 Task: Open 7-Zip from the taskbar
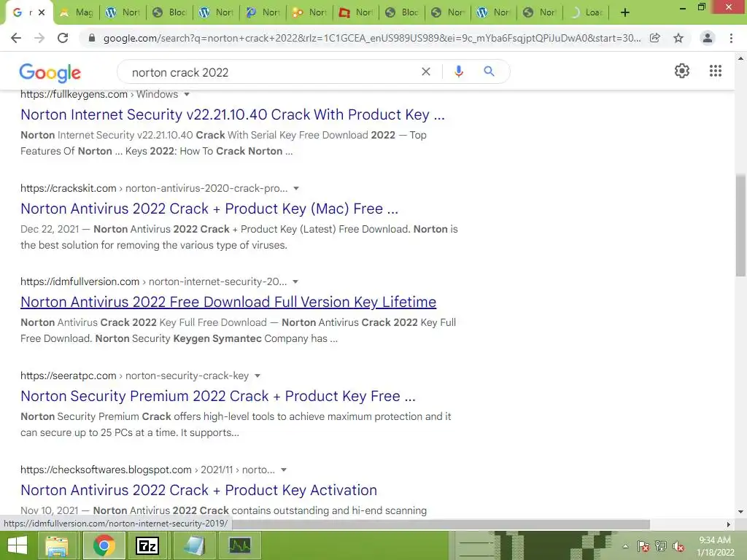(147, 545)
